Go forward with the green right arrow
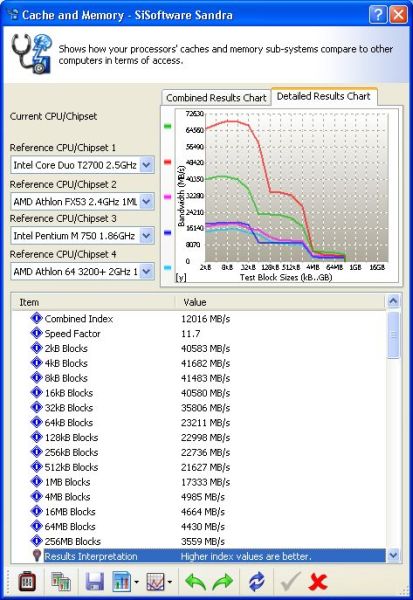Image resolution: width=413 pixels, height=600 pixels. point(222,582)
